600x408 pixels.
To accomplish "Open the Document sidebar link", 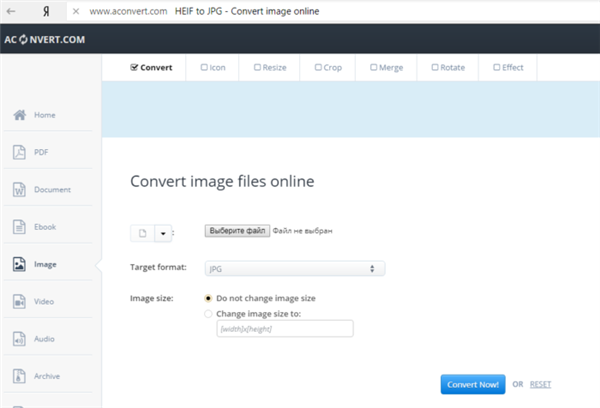I will point(52,189).
